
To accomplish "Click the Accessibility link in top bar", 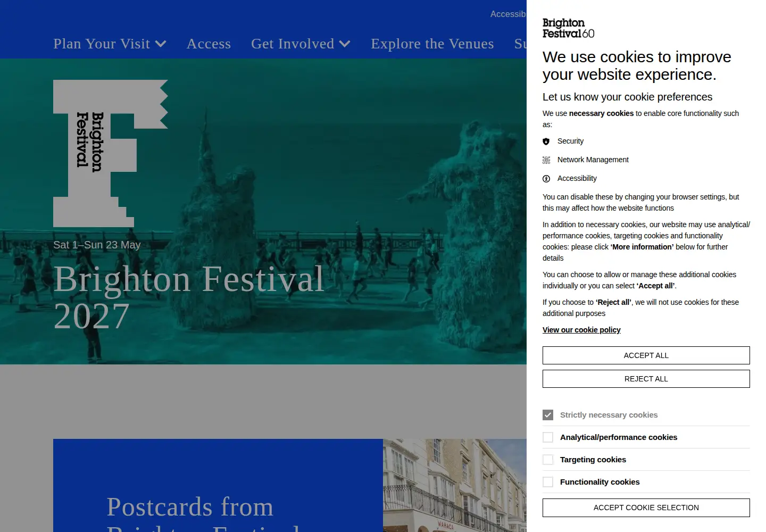I will tap(508, 14).
